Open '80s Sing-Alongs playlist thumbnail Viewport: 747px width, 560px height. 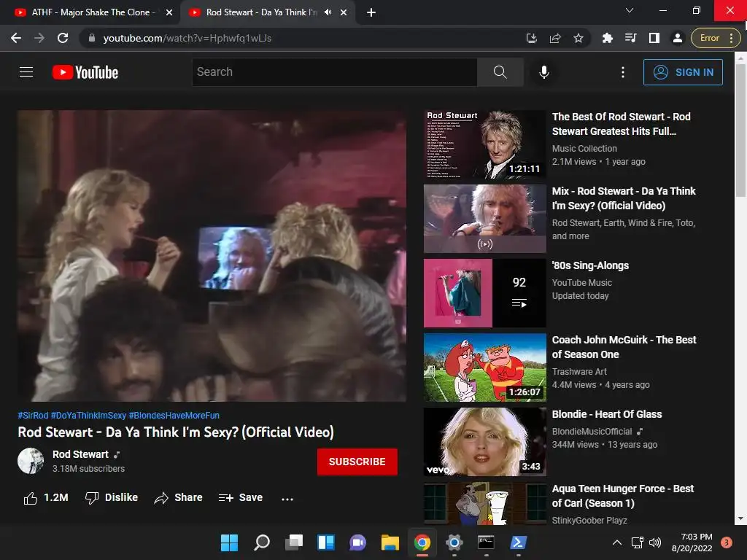click(x=484, y=293)
